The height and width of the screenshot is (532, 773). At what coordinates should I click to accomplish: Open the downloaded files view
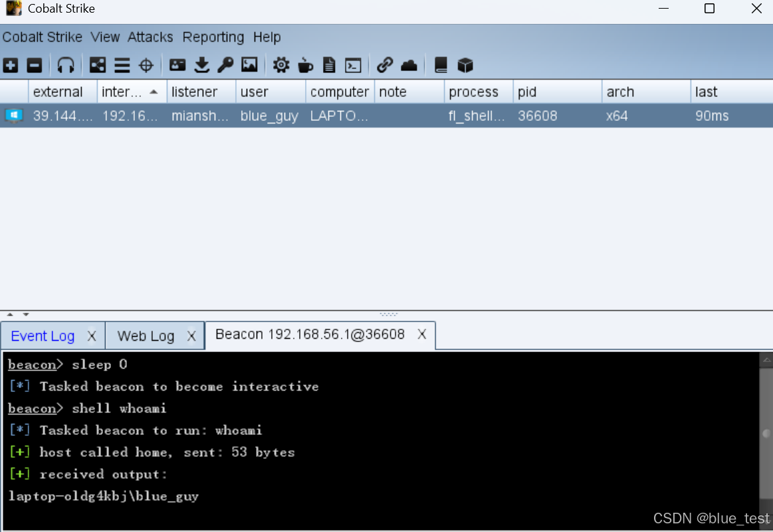201,64
